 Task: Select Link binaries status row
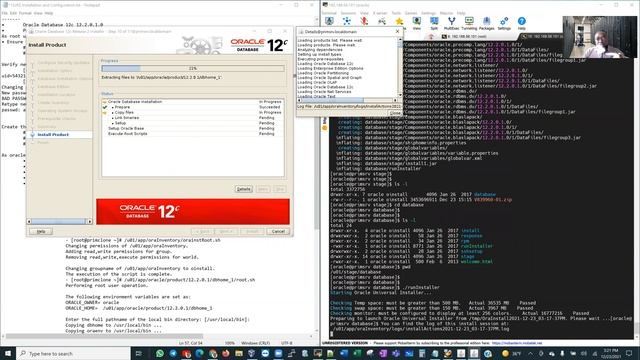(x=193, y=118)
